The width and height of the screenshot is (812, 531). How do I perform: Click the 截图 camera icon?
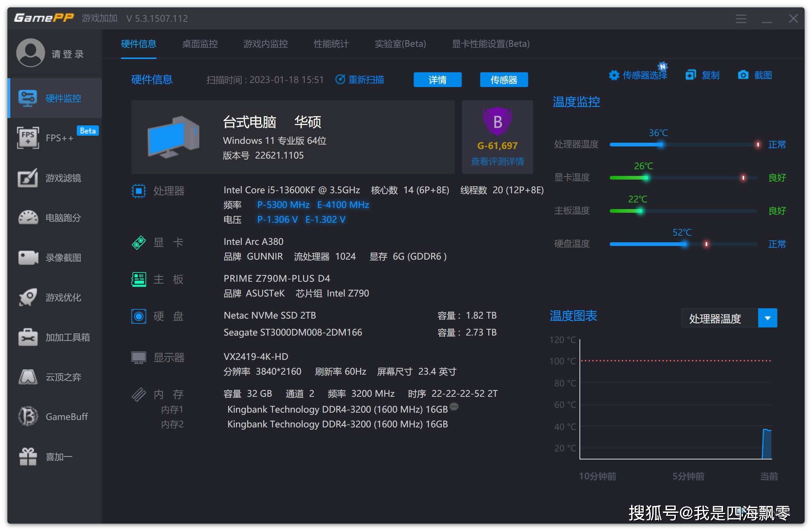(743, 75)
